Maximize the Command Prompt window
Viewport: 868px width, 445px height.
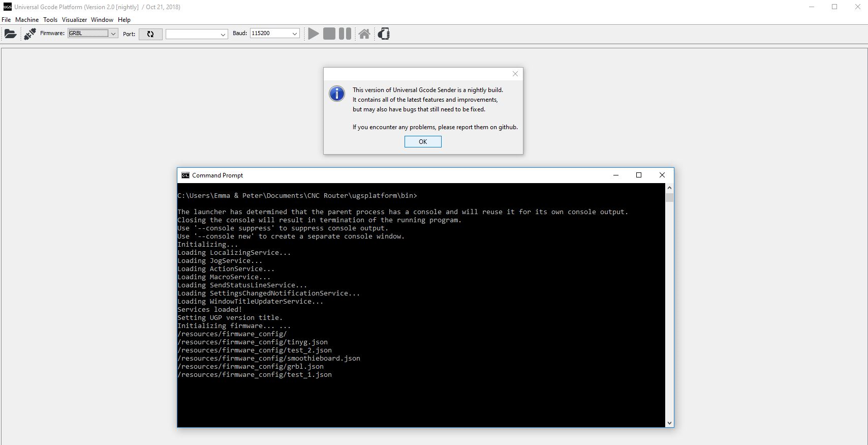pos(639,175)
